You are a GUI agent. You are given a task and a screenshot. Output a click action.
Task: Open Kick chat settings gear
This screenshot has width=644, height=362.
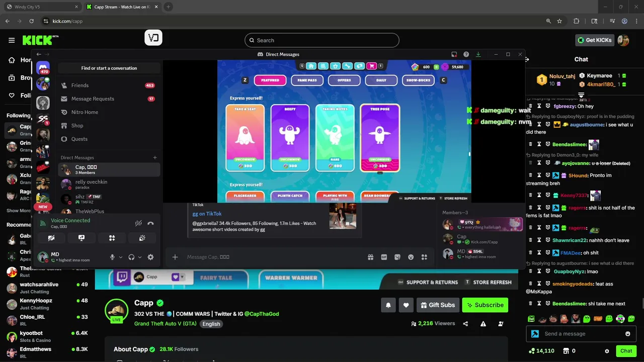607,351
